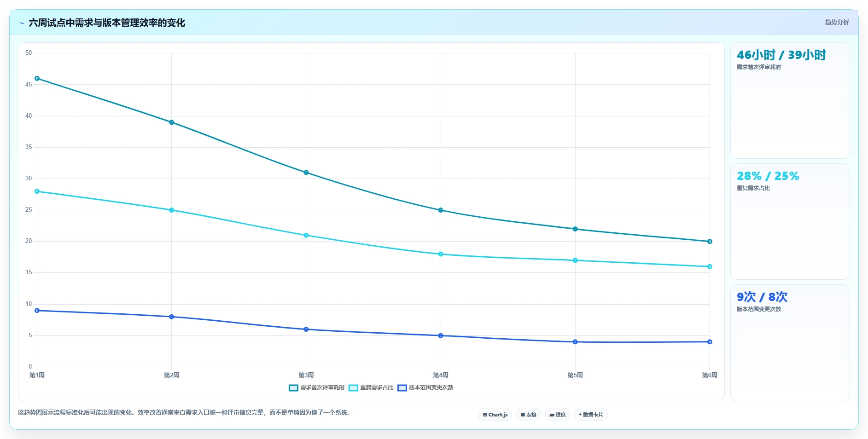Click the y-axis label 20
This screenshot has width=868, height=439.
[x=29, y=241]
